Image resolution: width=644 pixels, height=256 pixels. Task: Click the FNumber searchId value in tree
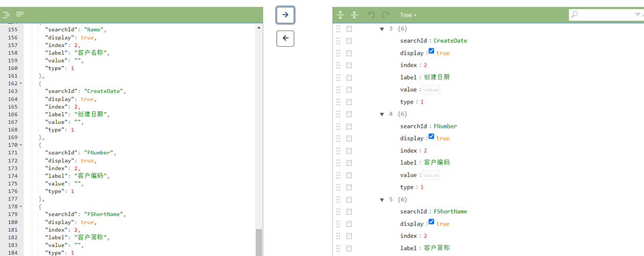pos(445,126)
